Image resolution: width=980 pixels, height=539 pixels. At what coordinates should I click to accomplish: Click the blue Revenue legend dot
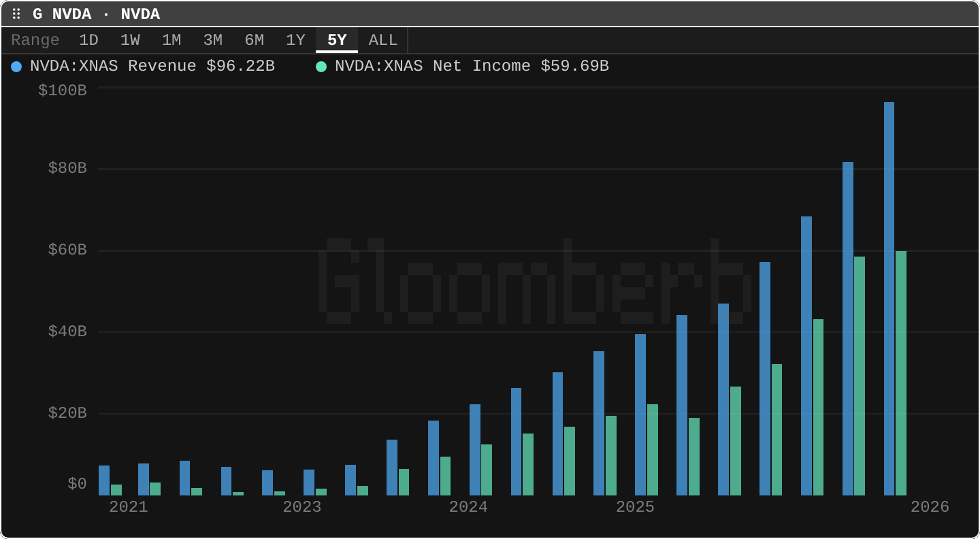[x=17, y=67]
